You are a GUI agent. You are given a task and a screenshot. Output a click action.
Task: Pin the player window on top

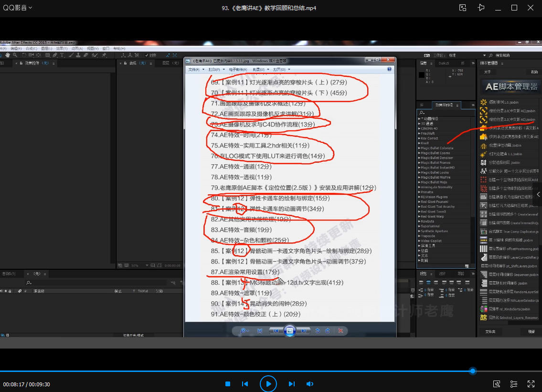pos(481,8)
